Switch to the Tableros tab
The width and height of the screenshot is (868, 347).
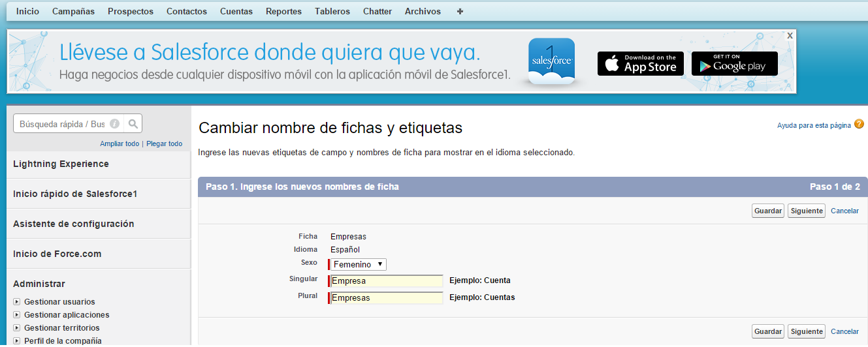332,11
